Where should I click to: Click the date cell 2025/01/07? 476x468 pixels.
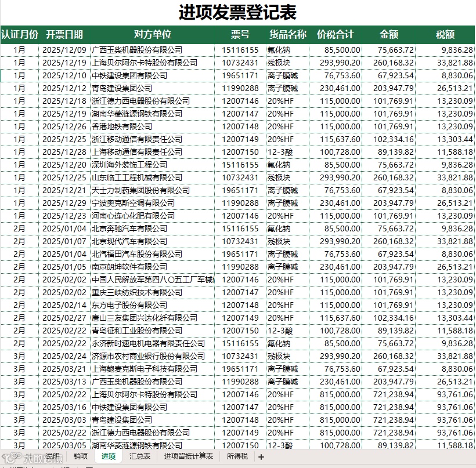tap(64, 241)
